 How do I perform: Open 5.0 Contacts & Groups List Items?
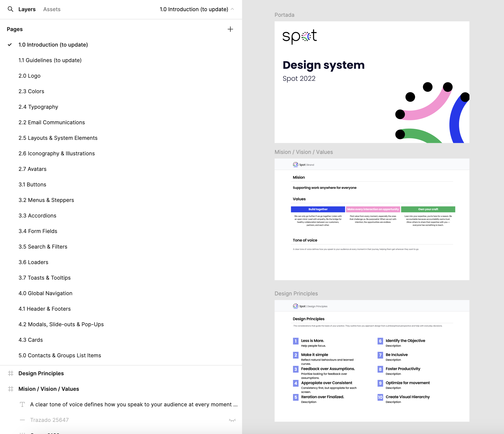(60, 356)
